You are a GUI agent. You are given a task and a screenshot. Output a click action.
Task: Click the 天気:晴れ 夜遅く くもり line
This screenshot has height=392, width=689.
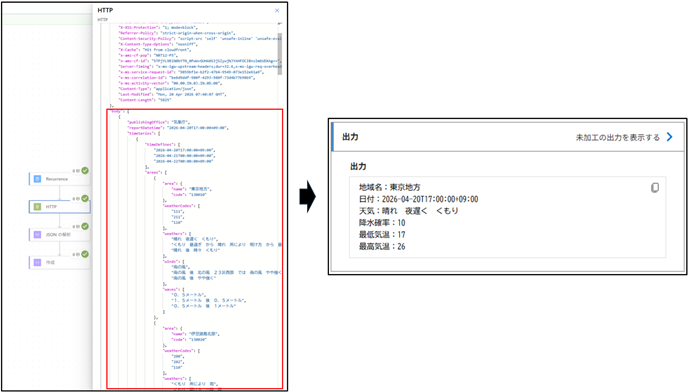pos(409,211)
